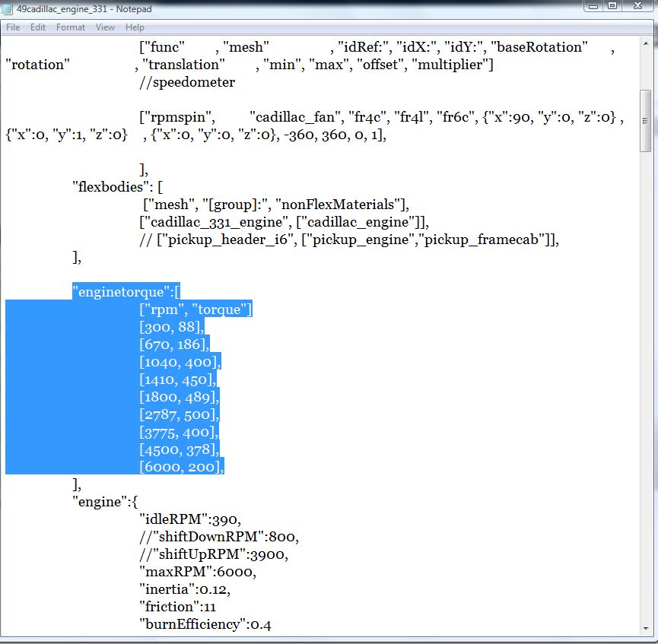Click the "rpmspin" text

[177, 117]
